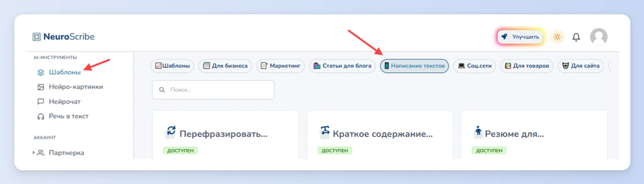Viewport: 644px width, 184px height.
Task: Click the АККАУНТ section heading
Action: click(44, 137)
